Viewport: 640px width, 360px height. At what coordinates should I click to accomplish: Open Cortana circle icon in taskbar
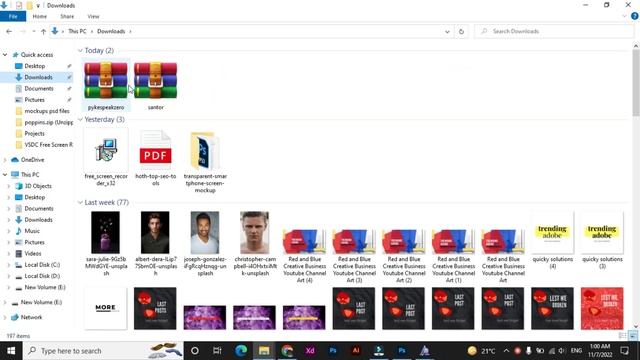pos(195,351)
